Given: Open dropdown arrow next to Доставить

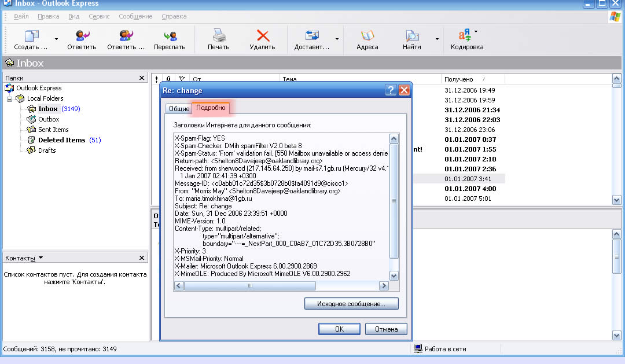Looking at the screenshot, I should [337, 39].
